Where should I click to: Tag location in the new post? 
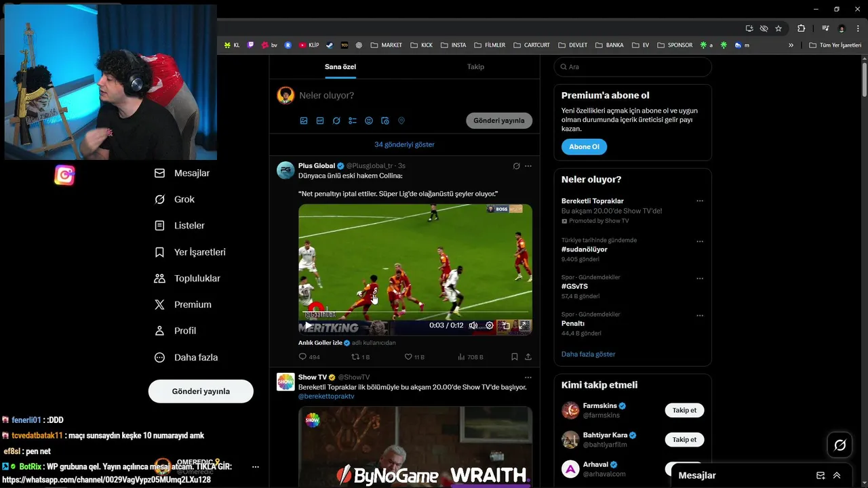pyautogui.click(x=401, y=121)
